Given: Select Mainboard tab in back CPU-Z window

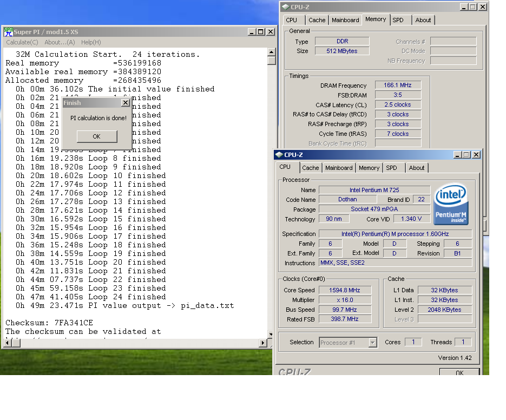Looking at the screenshot, I should pos(345,20).
